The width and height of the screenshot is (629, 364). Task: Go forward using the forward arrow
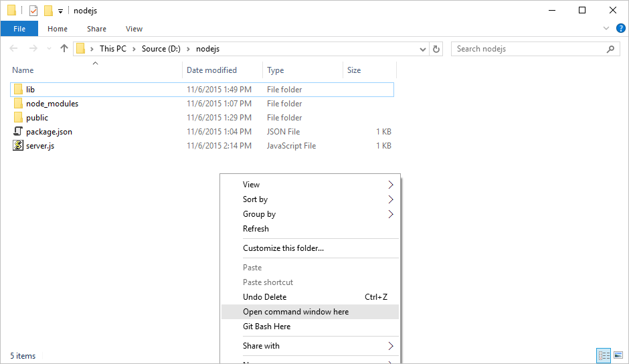pos(33,49)
